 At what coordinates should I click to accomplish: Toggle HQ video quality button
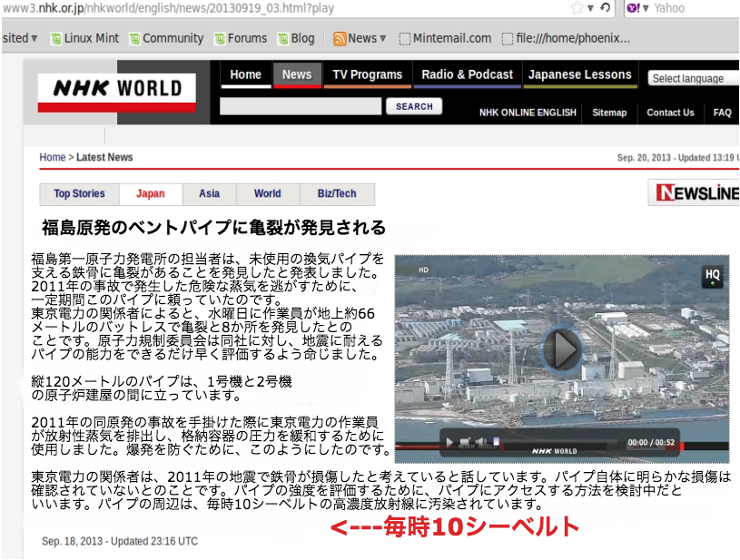click(712, 277)
